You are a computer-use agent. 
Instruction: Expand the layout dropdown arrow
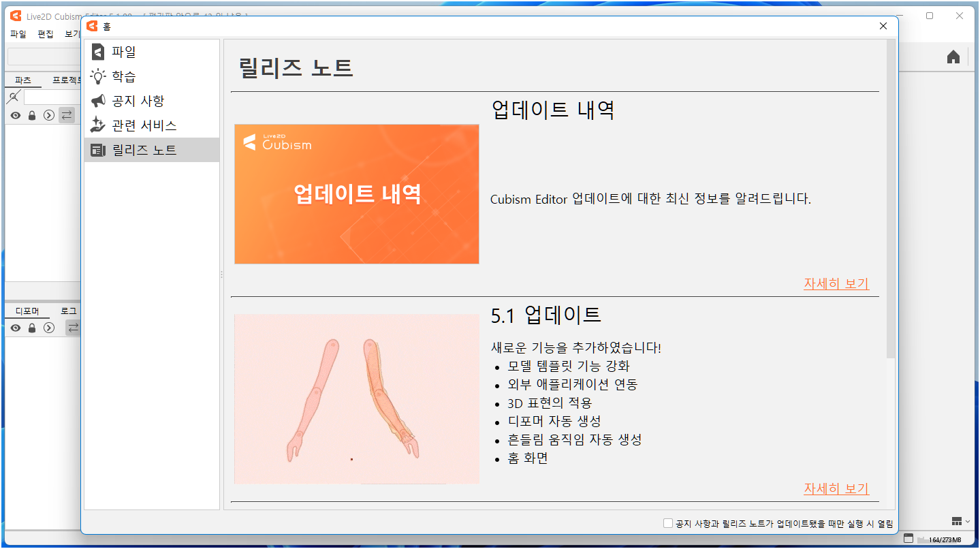pos(968,521)
